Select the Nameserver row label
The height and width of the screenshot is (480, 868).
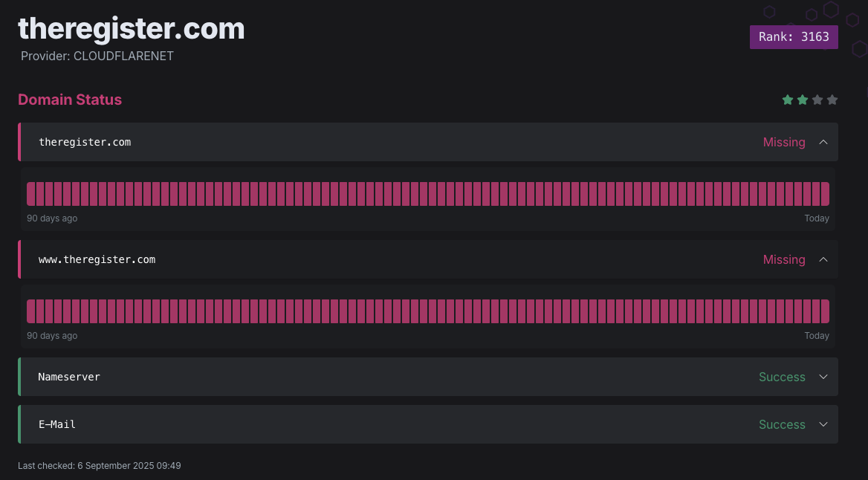tap(69, 377)
